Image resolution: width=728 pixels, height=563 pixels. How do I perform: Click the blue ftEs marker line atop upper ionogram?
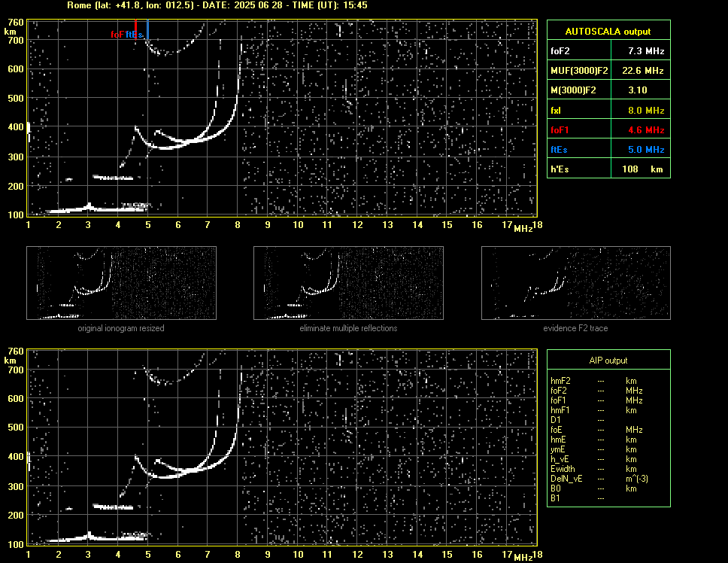147,29
